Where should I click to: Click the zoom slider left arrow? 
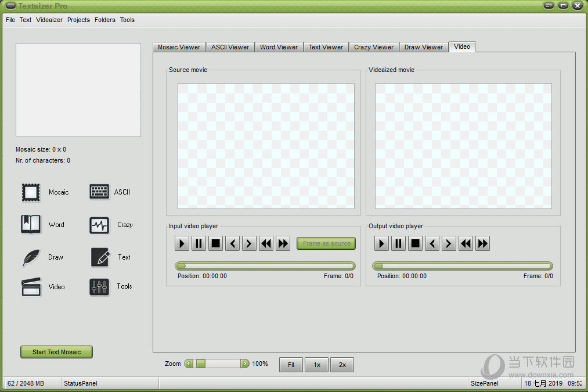point(189,364)
